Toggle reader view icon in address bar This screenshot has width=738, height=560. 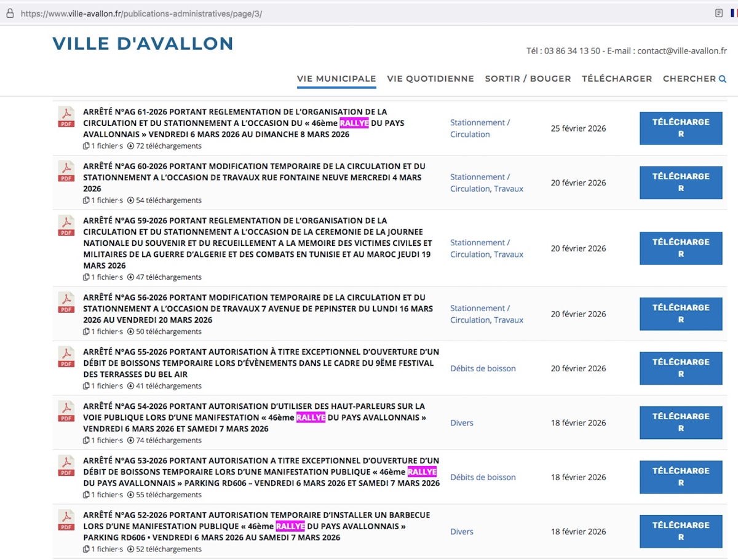(x=718, y=13)
